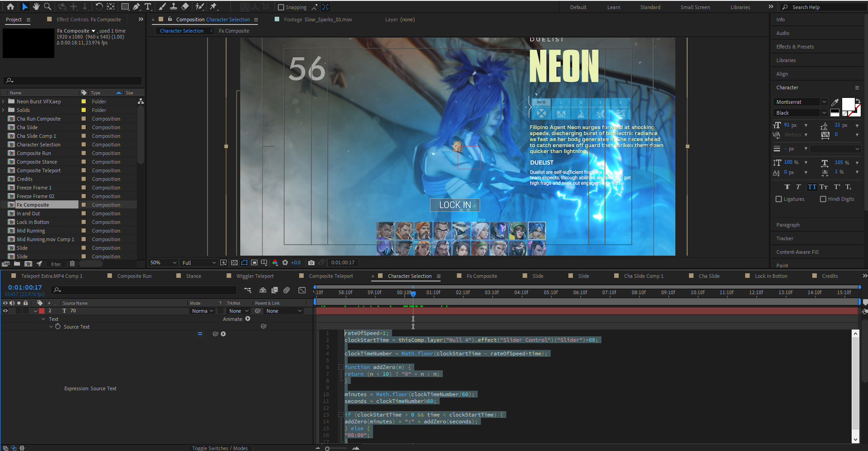Switch to Effect Controls Fx Composite tab

coord(89,19)
